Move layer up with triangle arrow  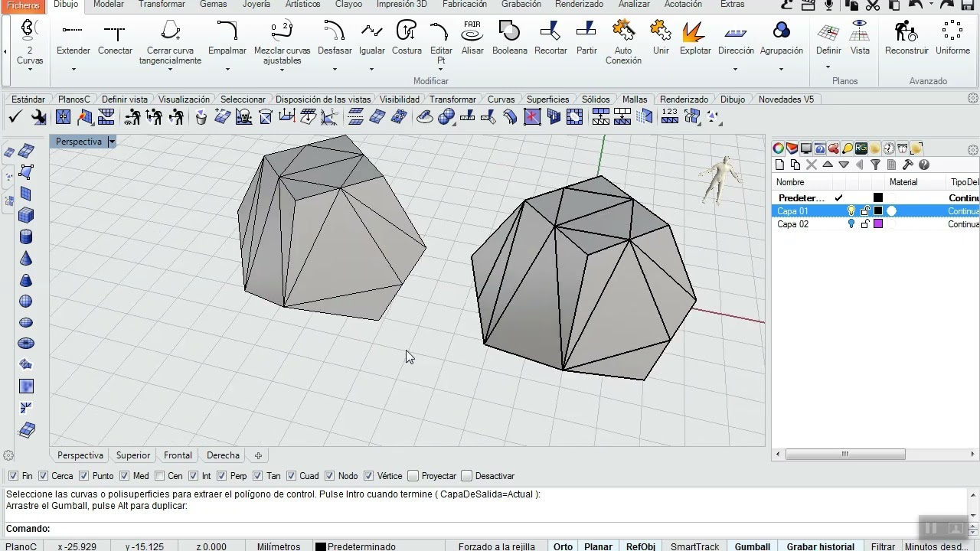[828, 165]
